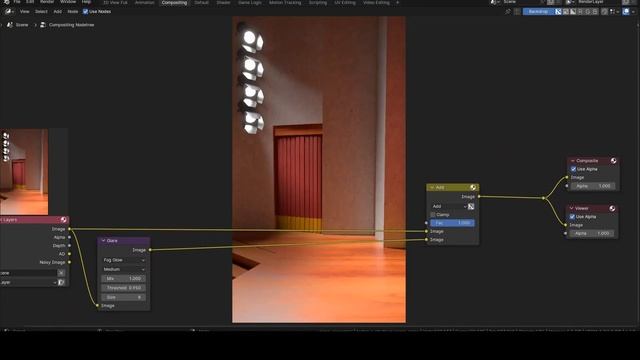This screenshot has width=640, height=360.
Task: Toggle the overlays icon in header
Action: coord(626,11)
